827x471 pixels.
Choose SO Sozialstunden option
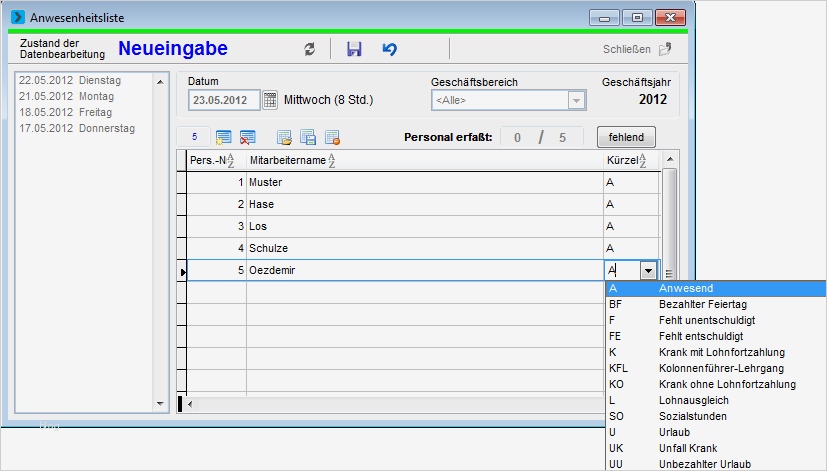tap(716, 416)
